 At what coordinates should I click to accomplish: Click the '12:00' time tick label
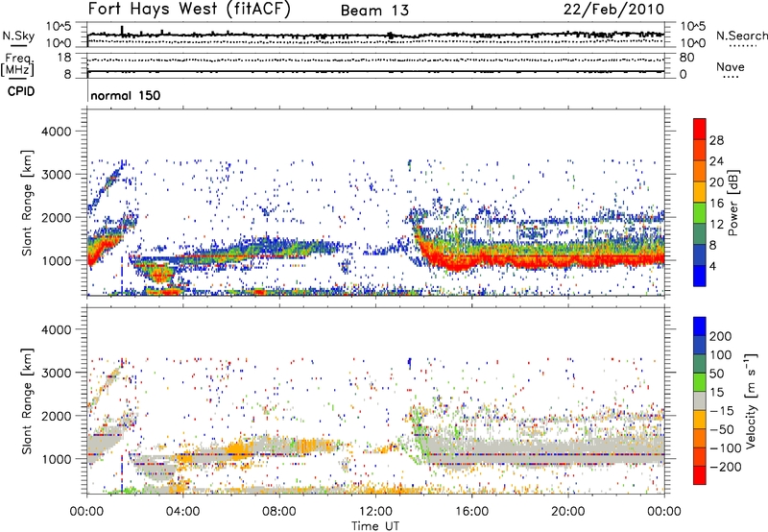[x=375, y=512]
